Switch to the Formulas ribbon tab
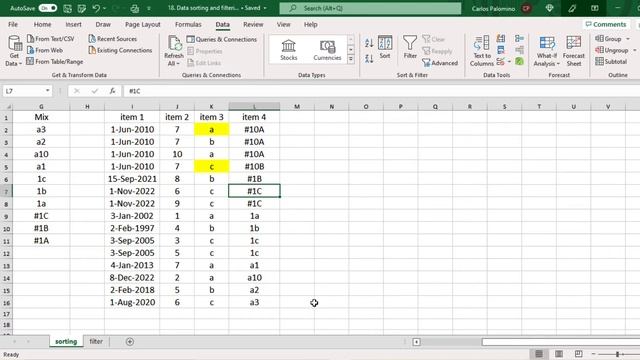The height and width of the screenshot is (360, 640). (188, 24)
